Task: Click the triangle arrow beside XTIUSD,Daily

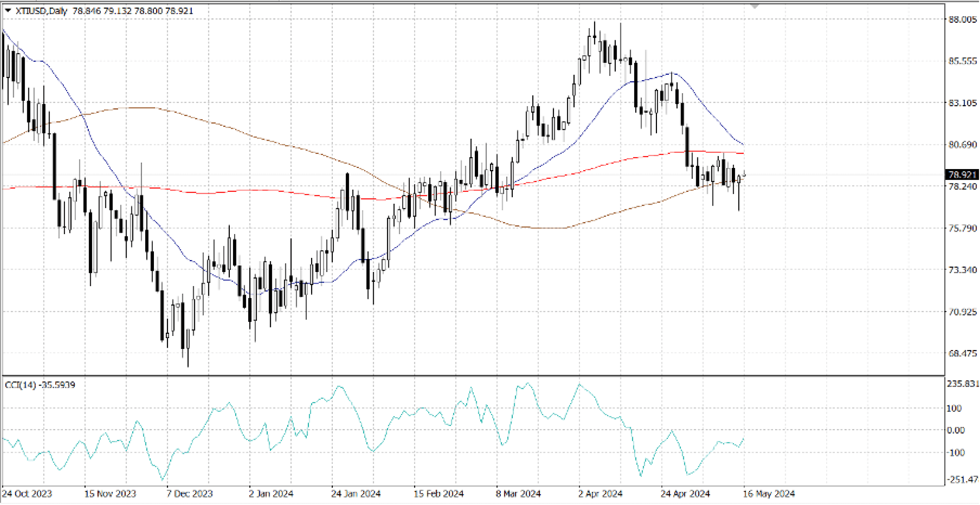Action: [8, 11]
